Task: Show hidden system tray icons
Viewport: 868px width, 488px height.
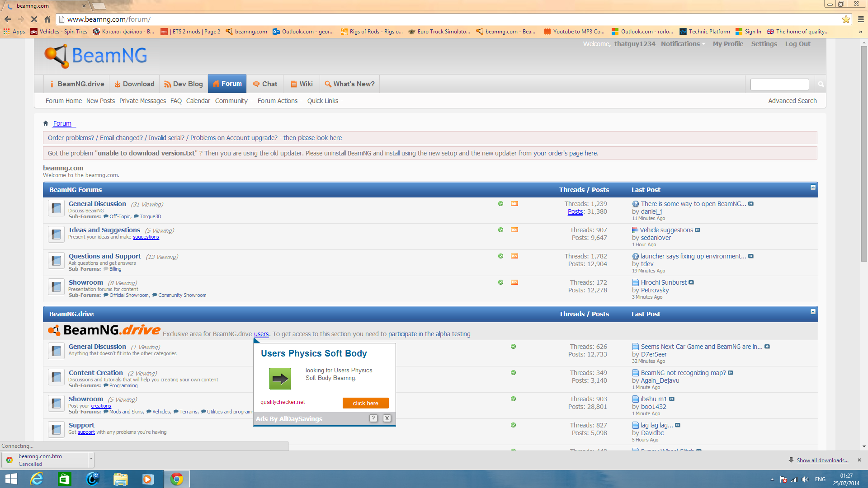Action: pyautogui.click(x=772, y=479)
